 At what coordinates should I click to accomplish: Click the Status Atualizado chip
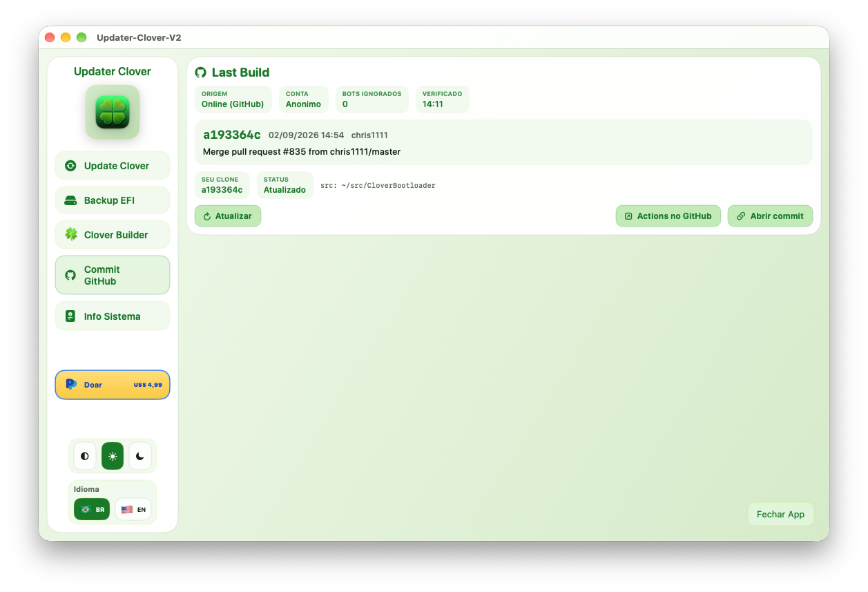(x=285, y=185)
